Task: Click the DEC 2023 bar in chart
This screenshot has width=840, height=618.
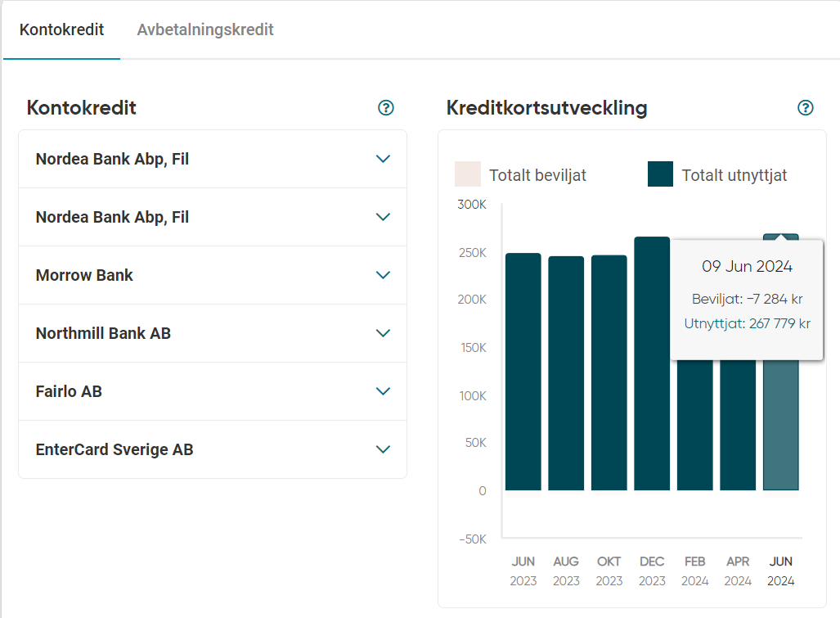Action: 652,364
